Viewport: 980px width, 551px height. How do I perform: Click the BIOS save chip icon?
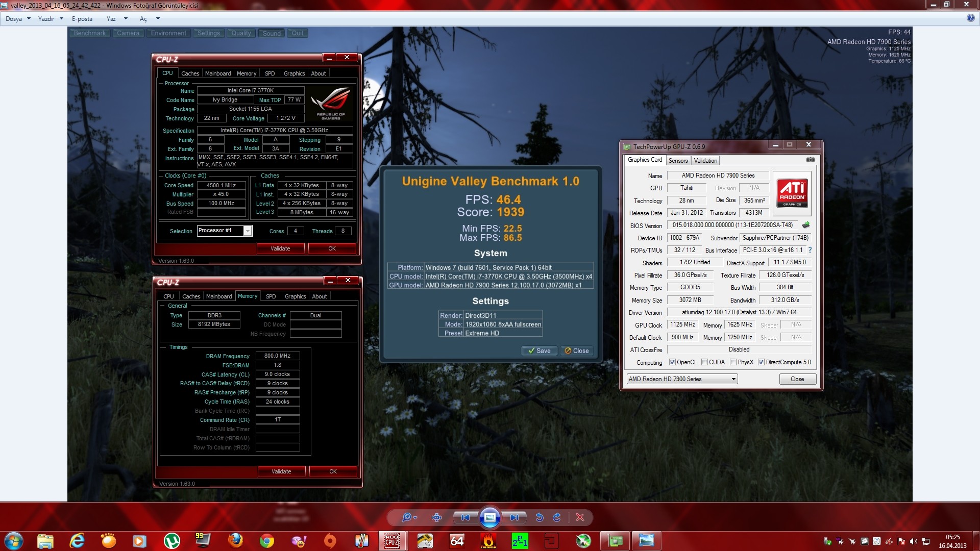(x=806, y=225)
